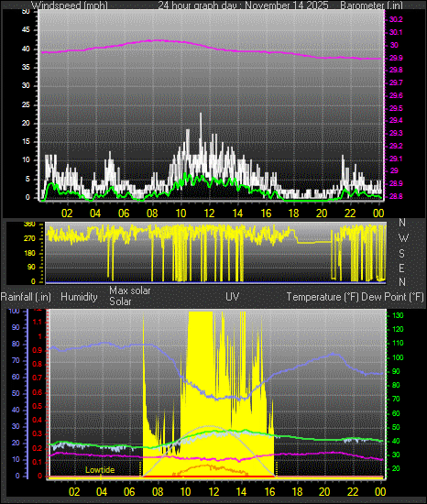Click '28.9' on the barometer axis
This screenshot has height=504, width=427.
396,183
